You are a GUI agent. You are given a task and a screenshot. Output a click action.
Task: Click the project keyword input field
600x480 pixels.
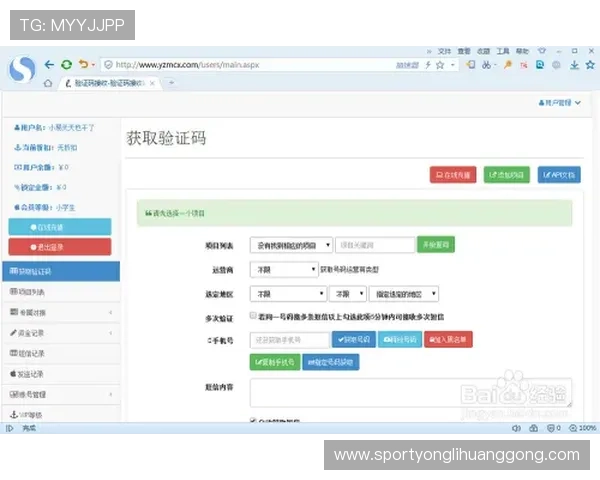[x=375, y=245]
